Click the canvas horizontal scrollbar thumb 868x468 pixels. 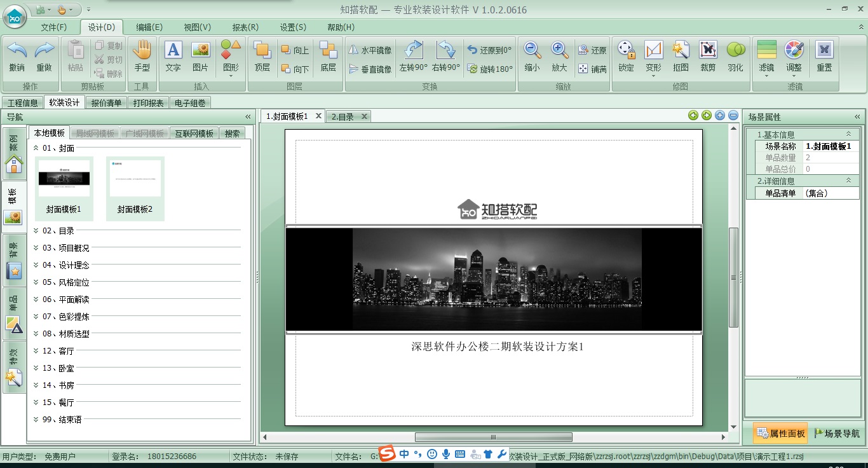(494, 437)
